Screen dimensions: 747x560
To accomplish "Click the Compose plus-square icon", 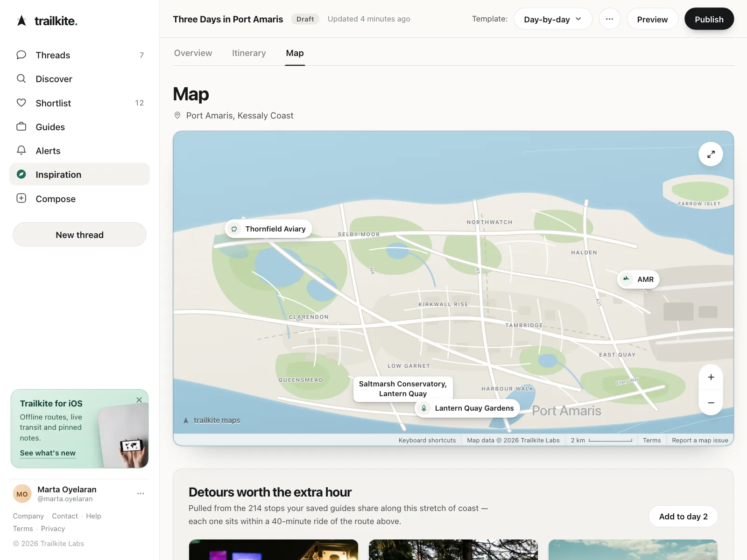I will [21, 198].
